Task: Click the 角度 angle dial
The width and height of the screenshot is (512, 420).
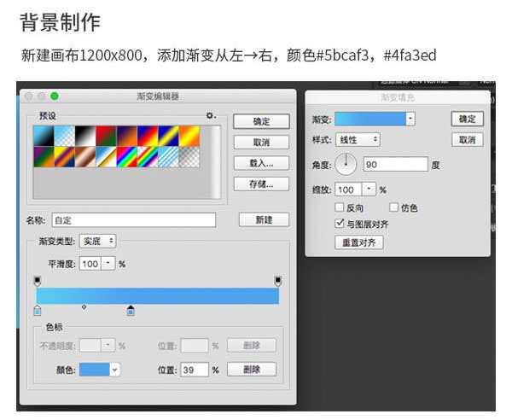Action: (346, 164)
